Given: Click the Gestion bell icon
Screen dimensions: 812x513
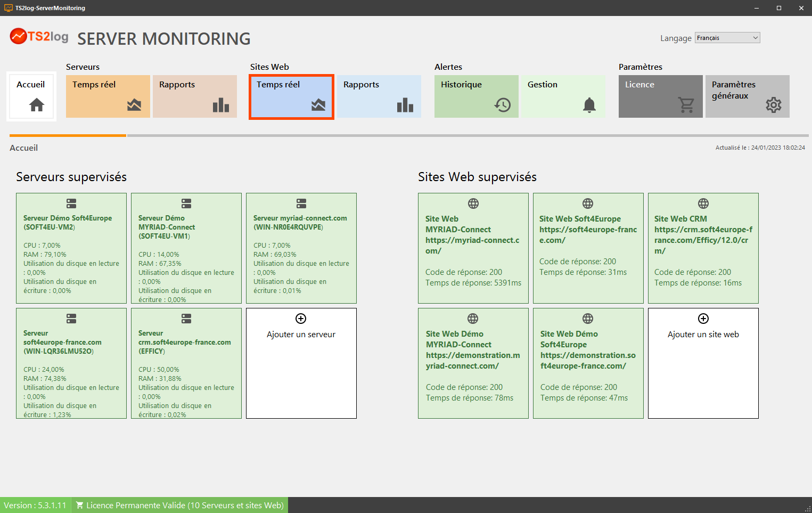Looking at the screenshot, I should 589,105.
